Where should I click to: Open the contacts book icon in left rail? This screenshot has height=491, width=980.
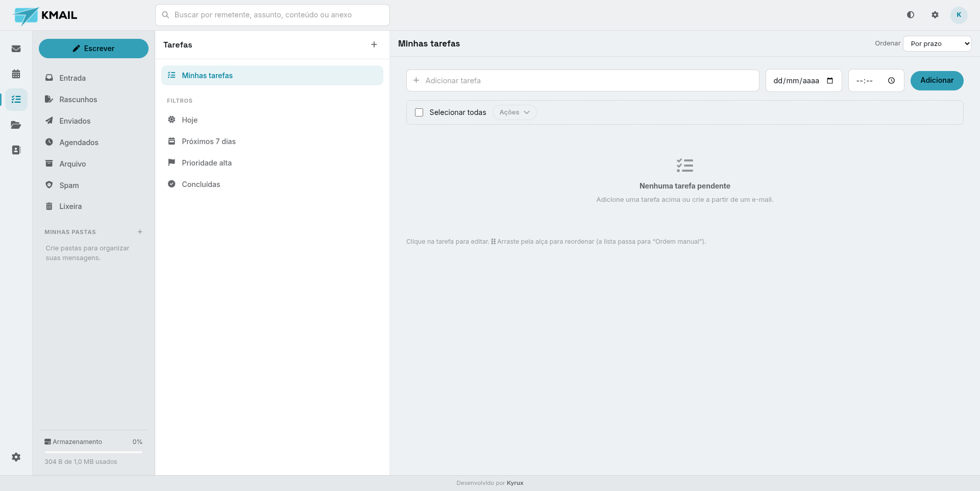tap(16, 150)
